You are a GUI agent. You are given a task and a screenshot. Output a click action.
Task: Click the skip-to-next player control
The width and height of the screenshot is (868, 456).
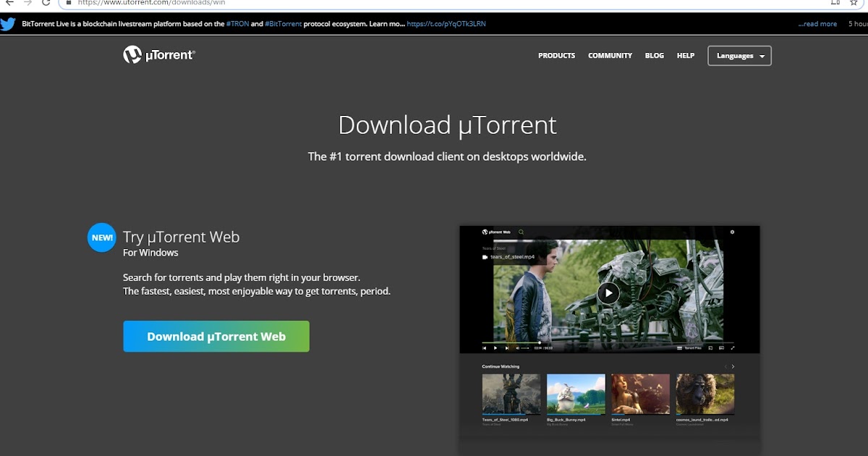click(507, 348)
